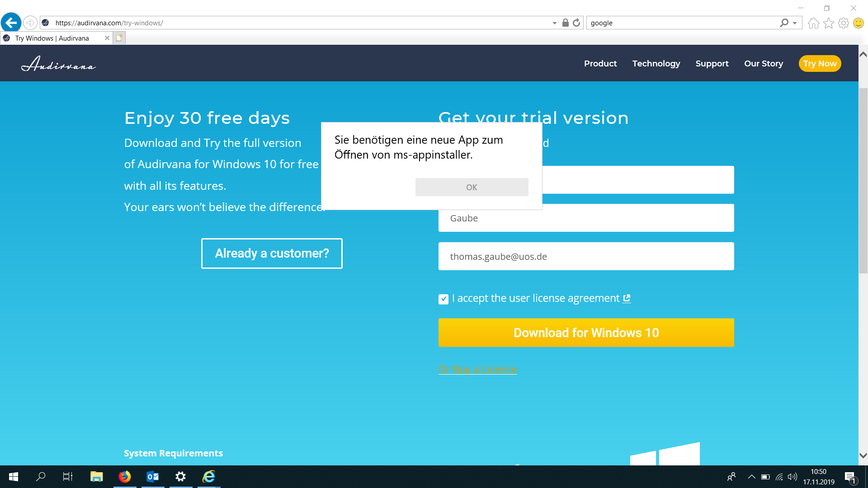Click the Technology navigation menu item

656,63
